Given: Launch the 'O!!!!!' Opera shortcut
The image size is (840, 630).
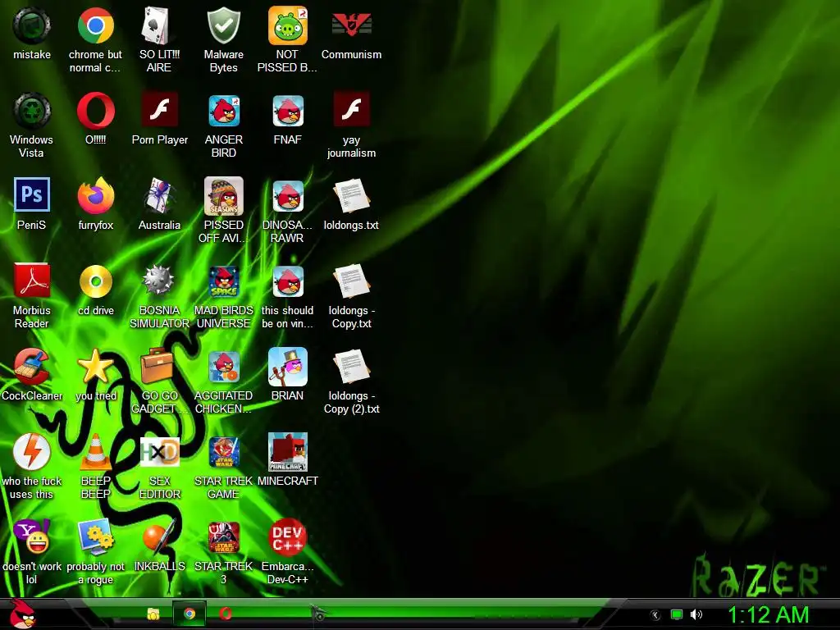Looking at the screenshot, I should point(95,111).
